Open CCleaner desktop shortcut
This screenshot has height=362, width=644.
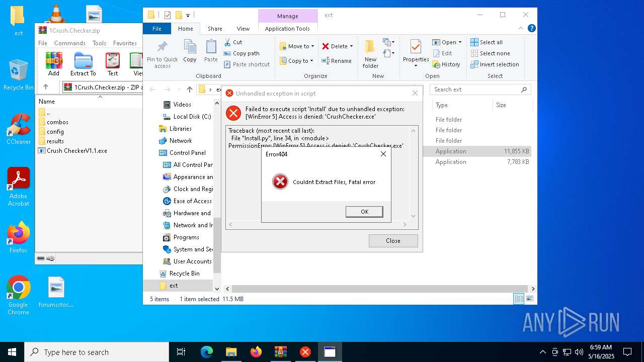coord(19,129)
